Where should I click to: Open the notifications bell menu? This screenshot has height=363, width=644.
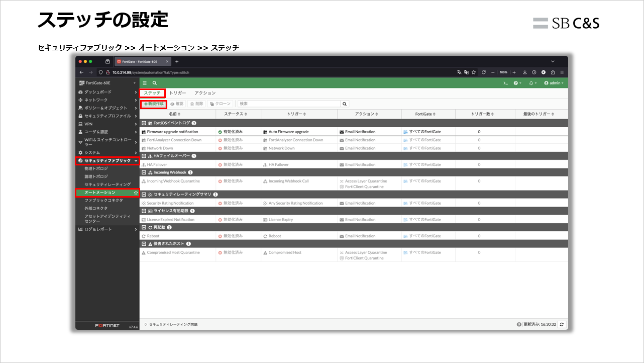[532, 83]
